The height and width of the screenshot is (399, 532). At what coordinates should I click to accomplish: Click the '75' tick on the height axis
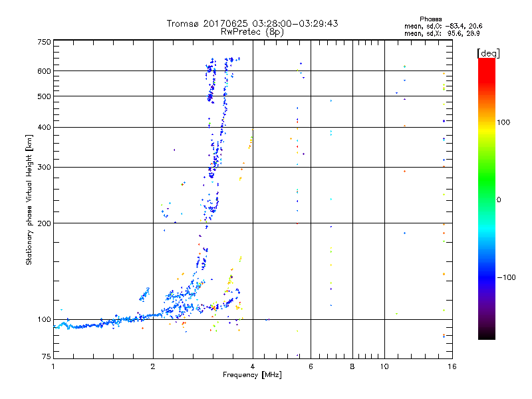point(46,357)
